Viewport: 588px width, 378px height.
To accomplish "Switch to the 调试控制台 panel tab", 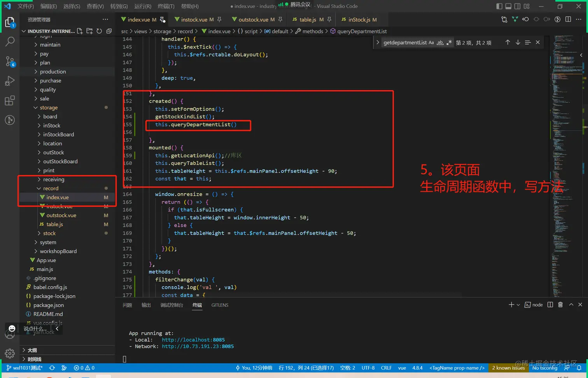I will pyautogui.click(x=171, y=305).
